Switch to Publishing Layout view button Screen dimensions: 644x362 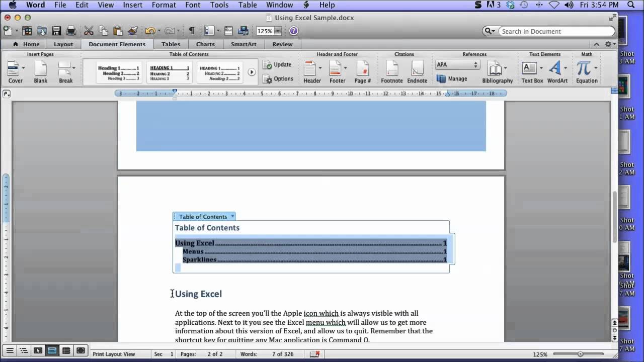[38, 350]
